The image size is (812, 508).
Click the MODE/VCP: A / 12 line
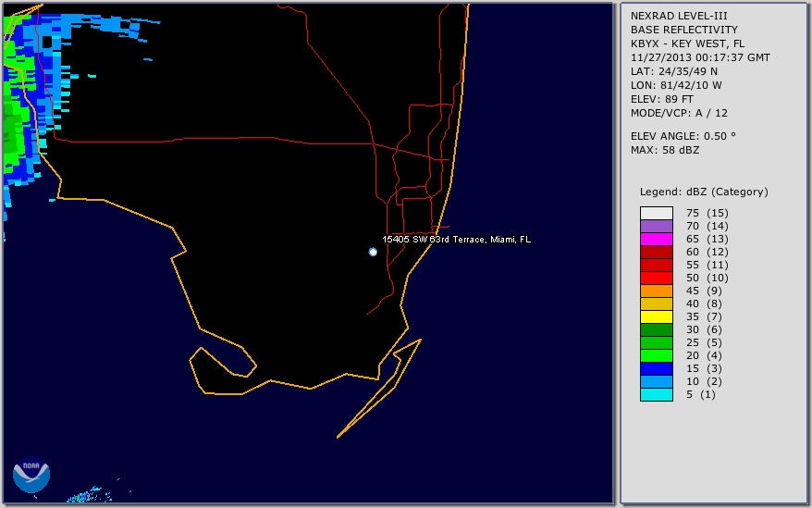point(679,113)
